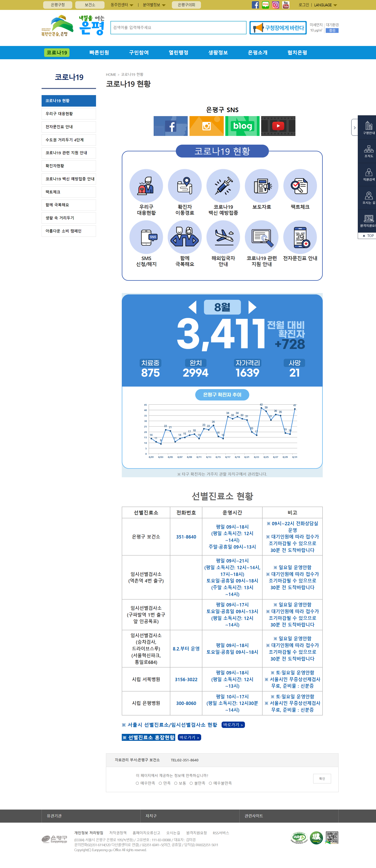Click the search input field
376x868 pixels.
(178, 28)
